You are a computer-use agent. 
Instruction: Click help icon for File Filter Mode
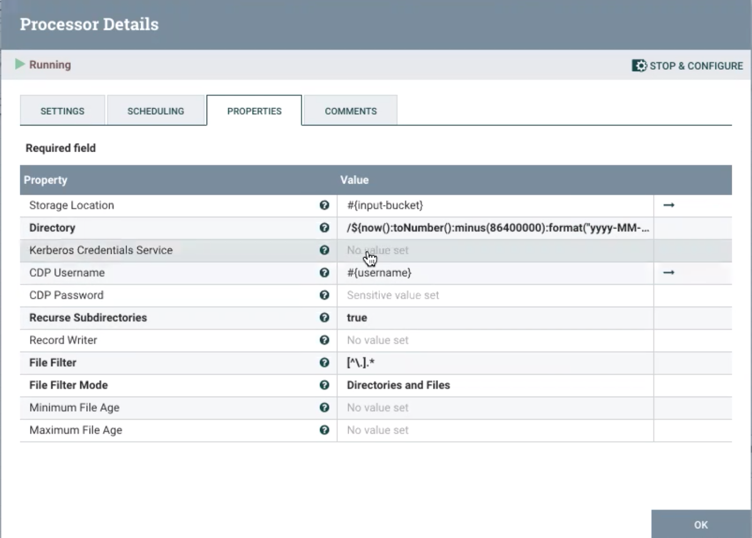click(x=324, y=385)
